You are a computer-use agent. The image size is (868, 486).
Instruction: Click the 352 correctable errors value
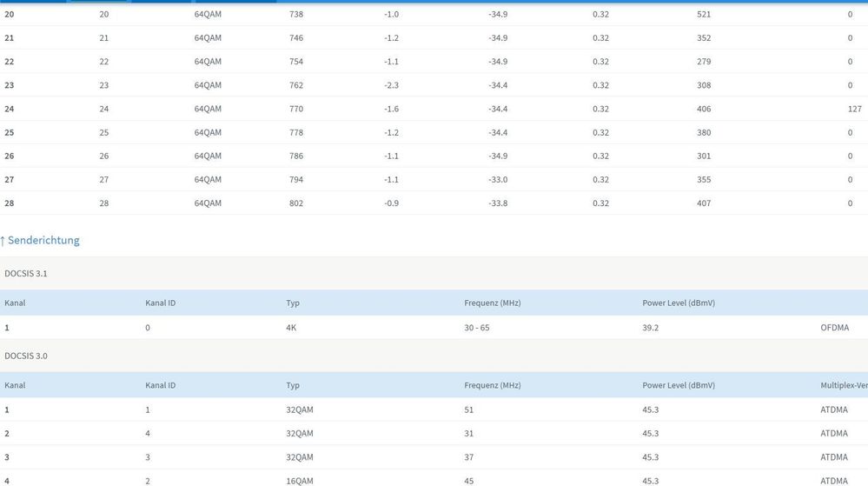[x=704, y=37]
